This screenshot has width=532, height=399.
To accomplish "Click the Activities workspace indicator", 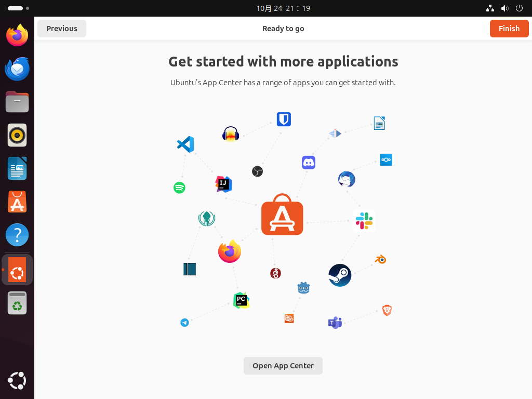I will 18,8.
